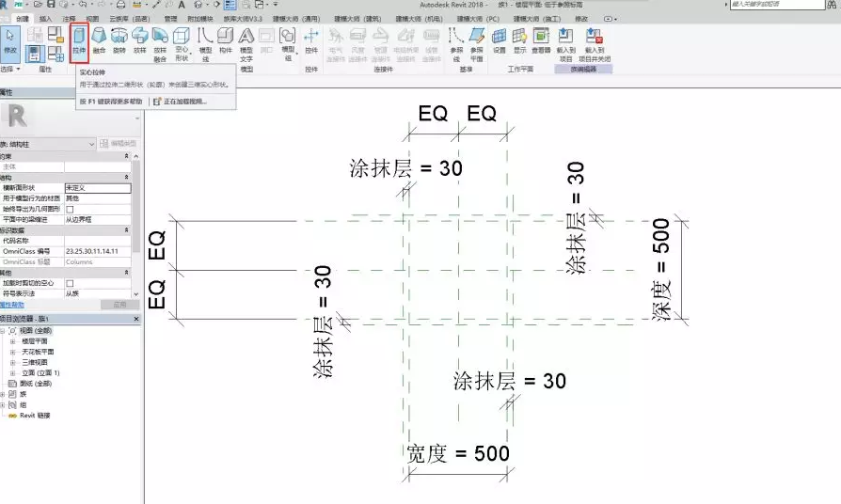Expand the 楼层平面 tree node
The image size is (841, 504).
[x=12, y=341]
